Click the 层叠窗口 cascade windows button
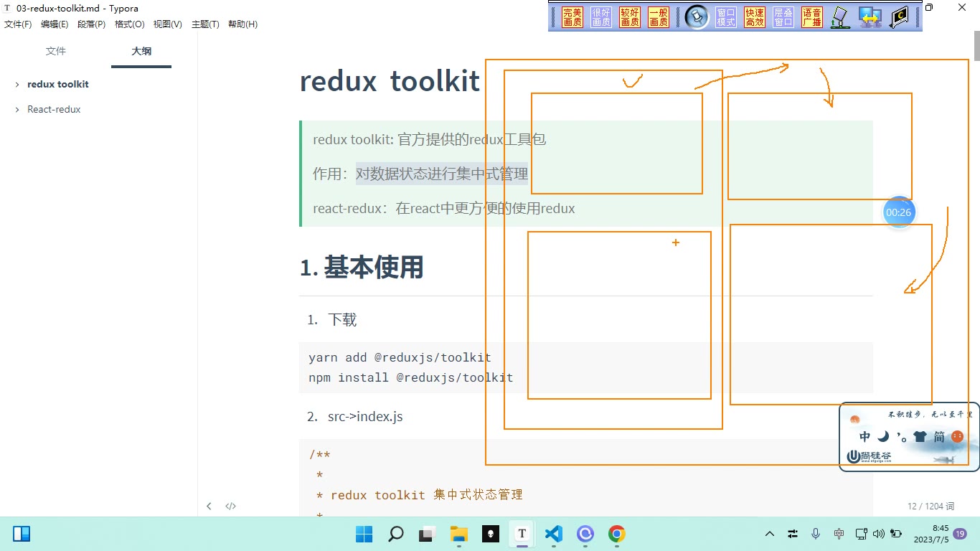 pyautogui.click(x=783, y=17)
